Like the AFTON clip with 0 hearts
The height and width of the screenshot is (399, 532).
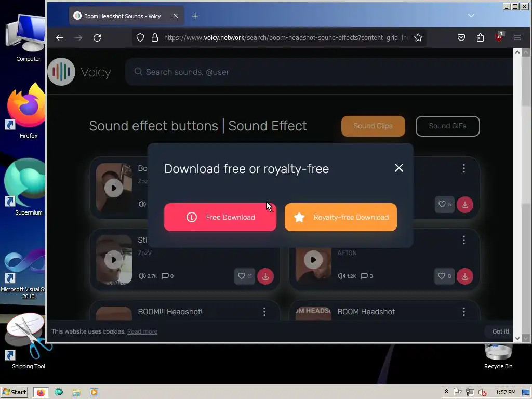pyautogui.click(x=444, y=276)
